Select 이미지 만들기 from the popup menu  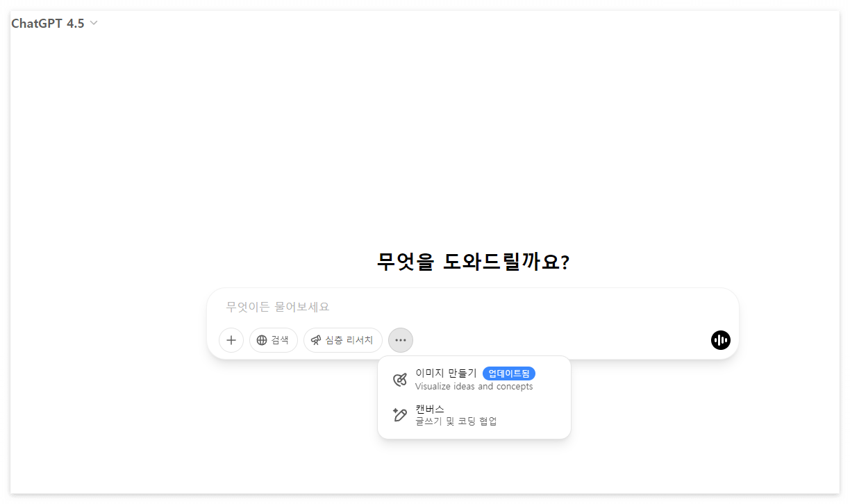tap(474, 380)
